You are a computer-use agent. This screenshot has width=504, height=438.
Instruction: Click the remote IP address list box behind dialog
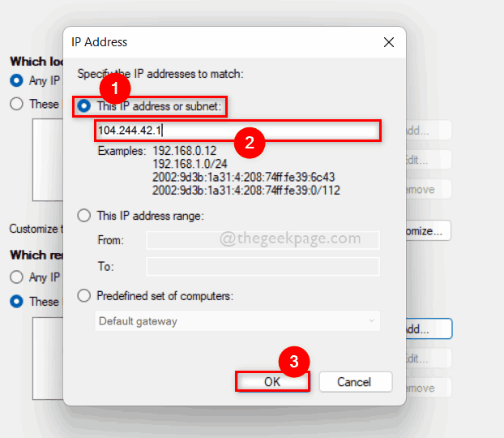(x=48, y=359)
